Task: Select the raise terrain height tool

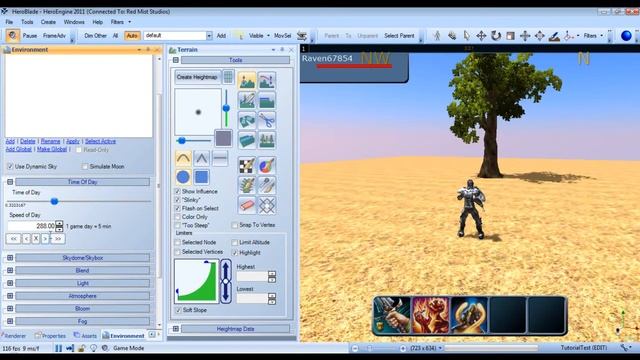Action: 247,80
